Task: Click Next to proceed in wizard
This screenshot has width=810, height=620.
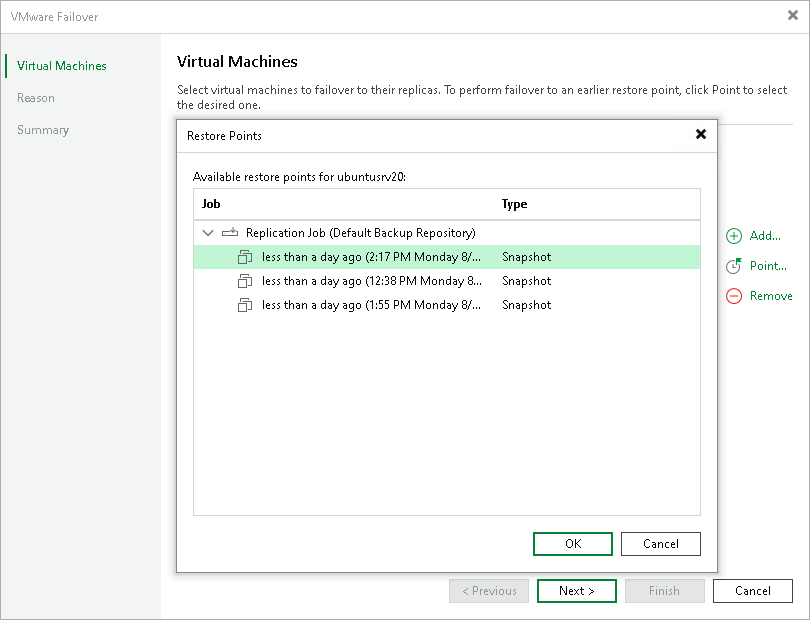Action: pos(576,590)
